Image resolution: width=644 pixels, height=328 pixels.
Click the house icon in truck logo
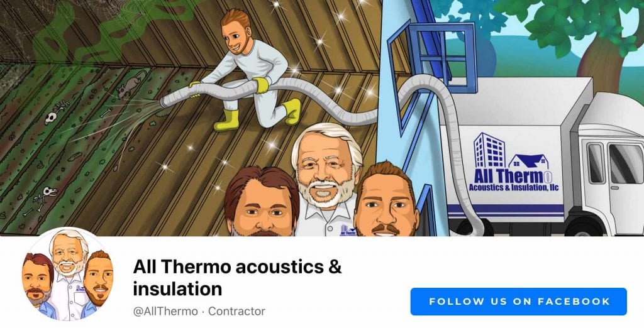[528, 161]
